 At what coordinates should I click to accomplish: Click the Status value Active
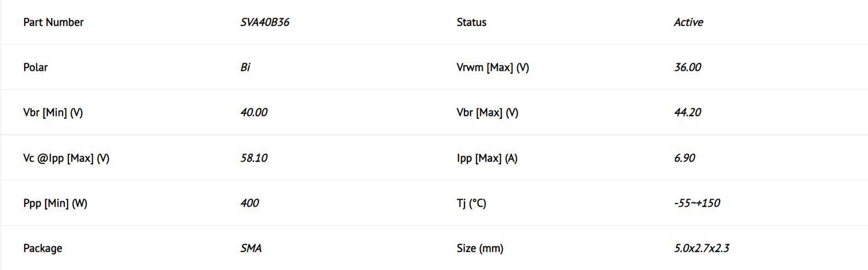coord(688,22)
